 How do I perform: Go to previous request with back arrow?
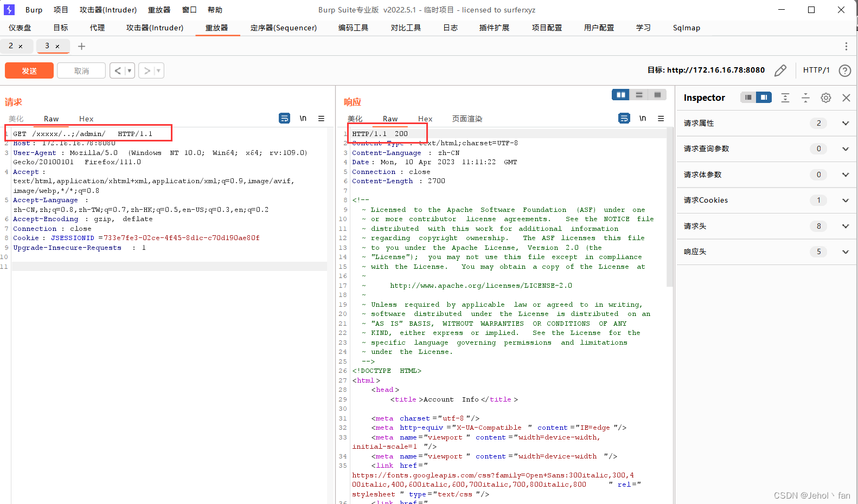(x=118, y=71)
